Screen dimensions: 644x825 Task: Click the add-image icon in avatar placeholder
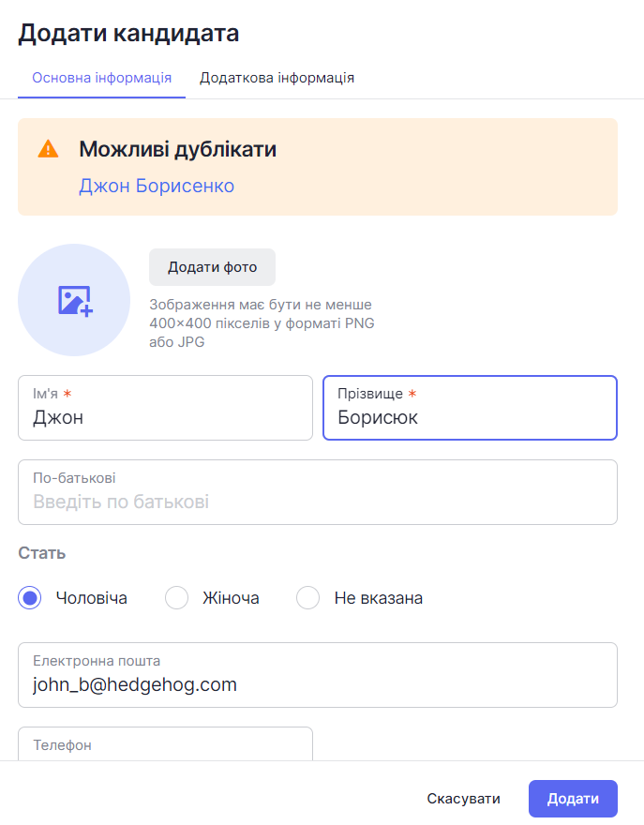[75, 301]
